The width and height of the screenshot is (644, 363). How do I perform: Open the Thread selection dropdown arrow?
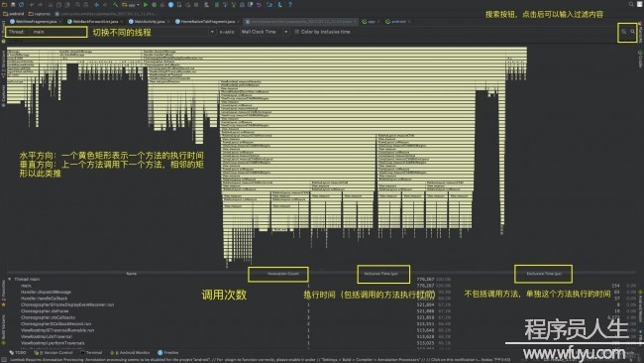(212, 32)
